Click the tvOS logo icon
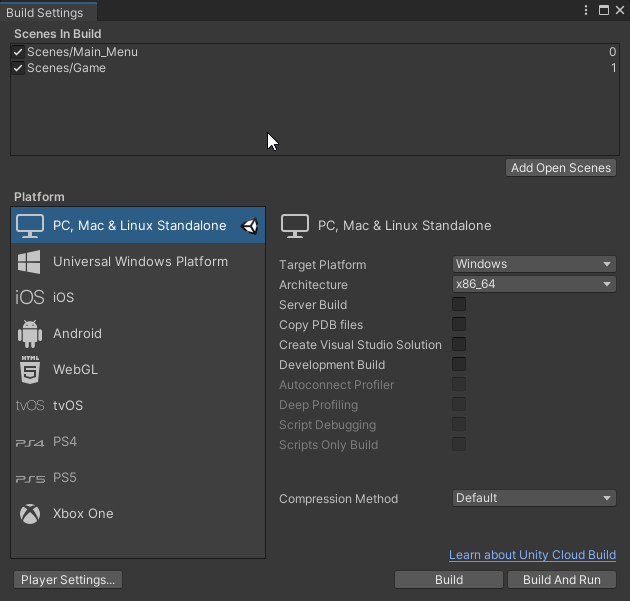Screen dimensions: 630x601 click(30, 405)
